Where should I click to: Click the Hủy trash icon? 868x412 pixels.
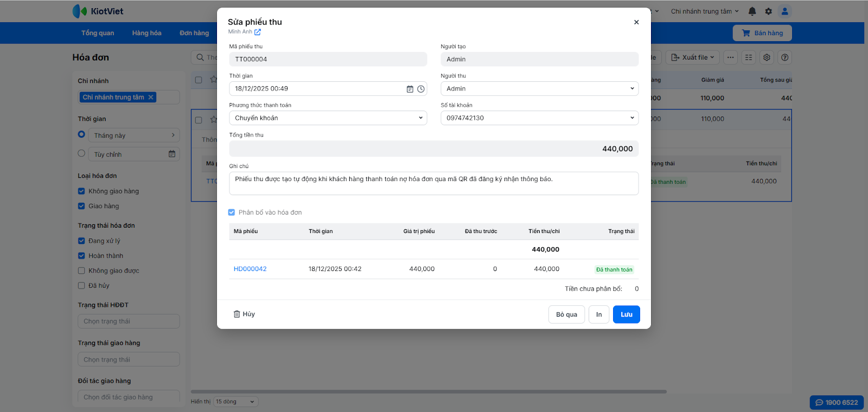237,314
